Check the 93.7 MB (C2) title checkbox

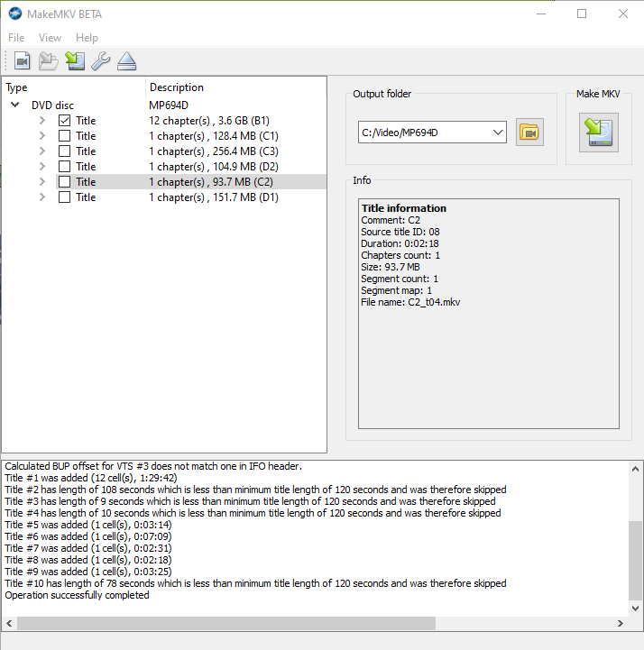point(64,182)
